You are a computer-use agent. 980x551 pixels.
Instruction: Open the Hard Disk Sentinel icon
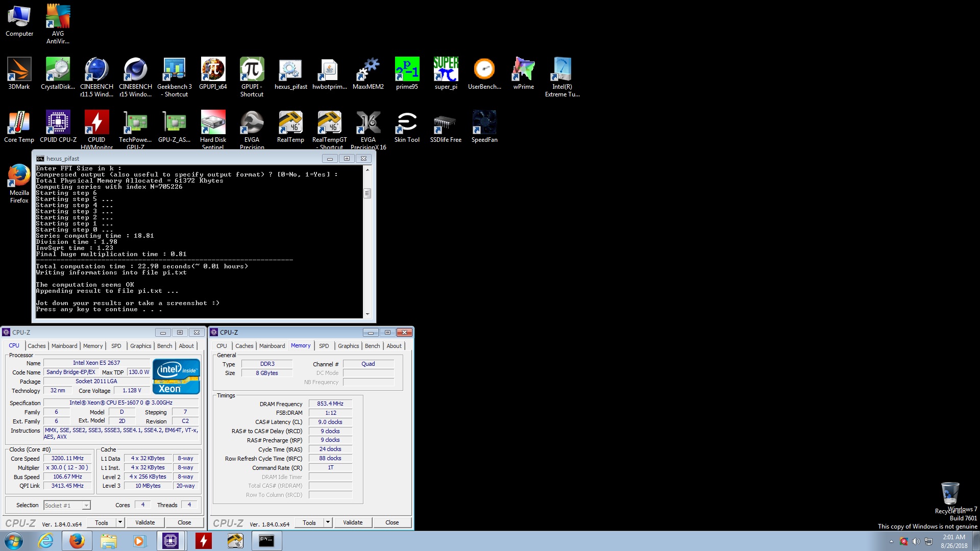tap(213, 130)
